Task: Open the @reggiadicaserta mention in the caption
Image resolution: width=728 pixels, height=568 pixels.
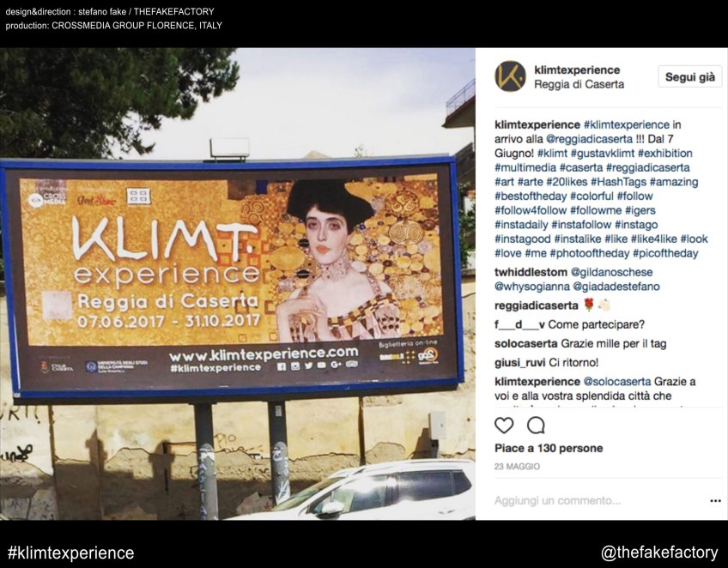Action: [x=590, y=139]
